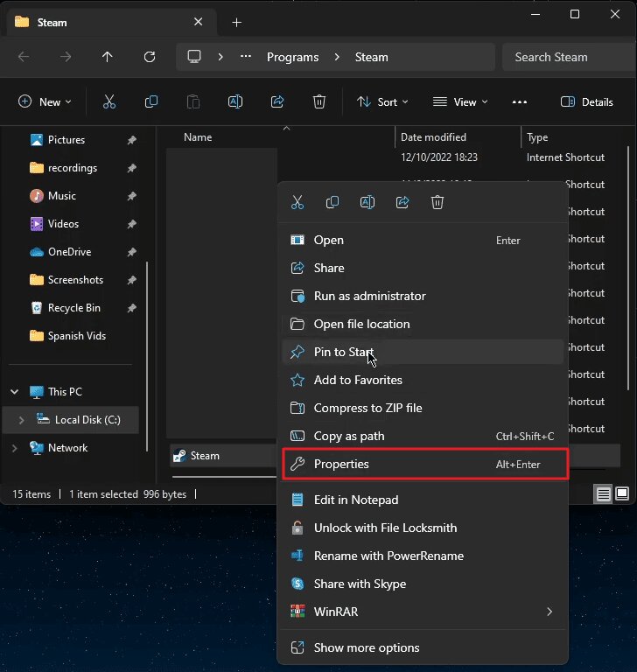Go back with the left arrow button
This screenshot has height=672, width=637.
[24, 57]
